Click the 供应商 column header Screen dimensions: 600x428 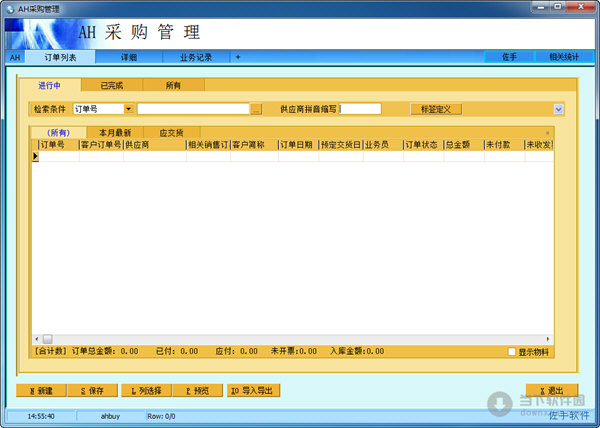coord(155,145)
